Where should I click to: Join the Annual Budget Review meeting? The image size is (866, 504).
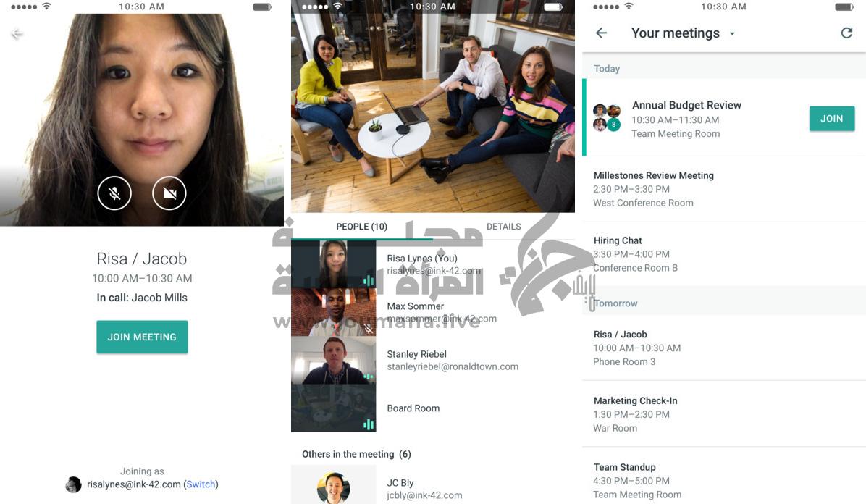coord(832,118)
